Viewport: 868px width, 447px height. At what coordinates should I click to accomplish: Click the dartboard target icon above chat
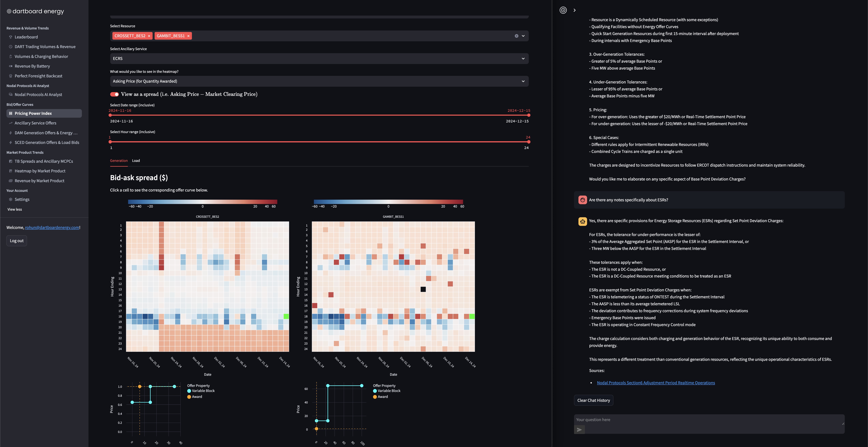(x=563, y=10)
